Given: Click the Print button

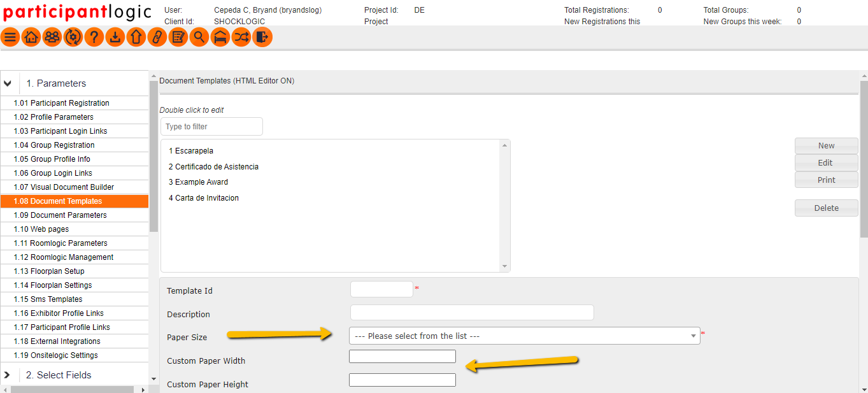Looking at the screenshot, I should coord(827,180).
